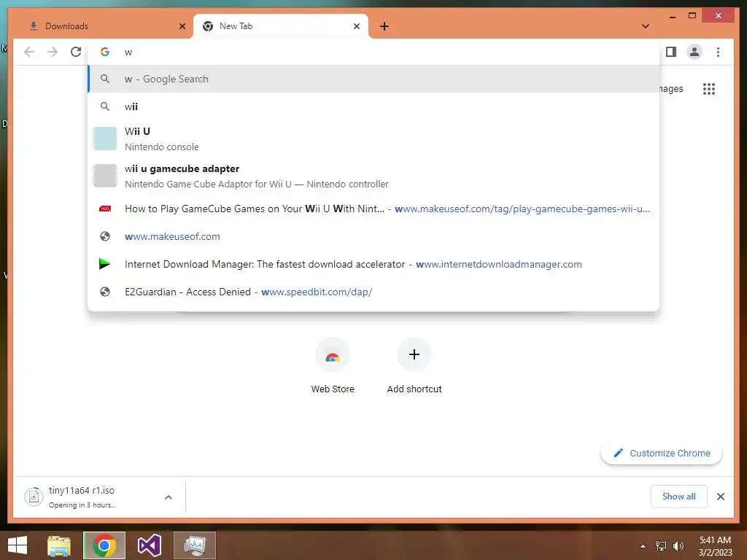Launch Visual Studio from the taskbar

tap(149, 545)
